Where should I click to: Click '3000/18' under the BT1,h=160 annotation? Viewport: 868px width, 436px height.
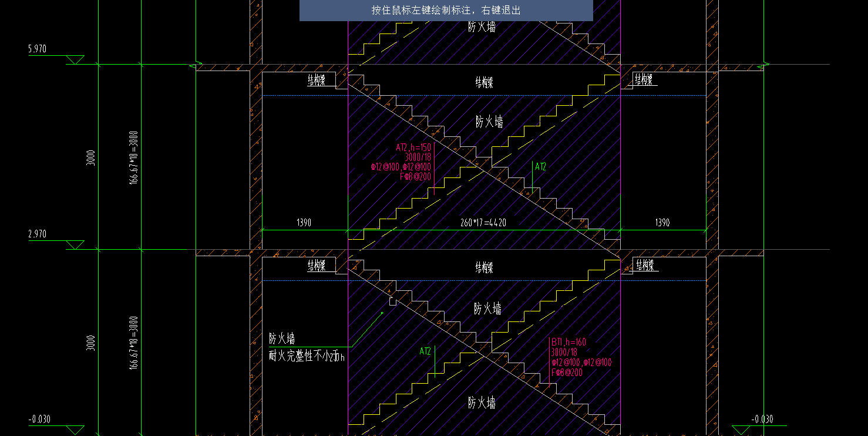click(x=565, y=353)
